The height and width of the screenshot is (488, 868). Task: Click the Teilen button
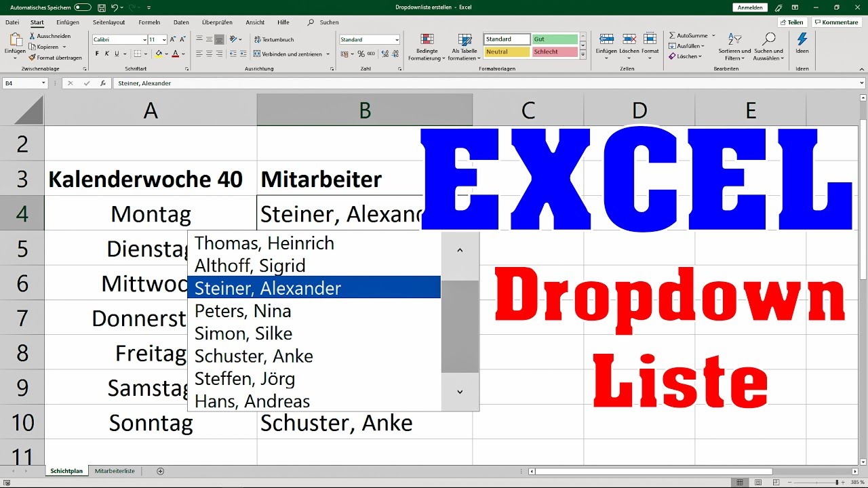[793, 22]
